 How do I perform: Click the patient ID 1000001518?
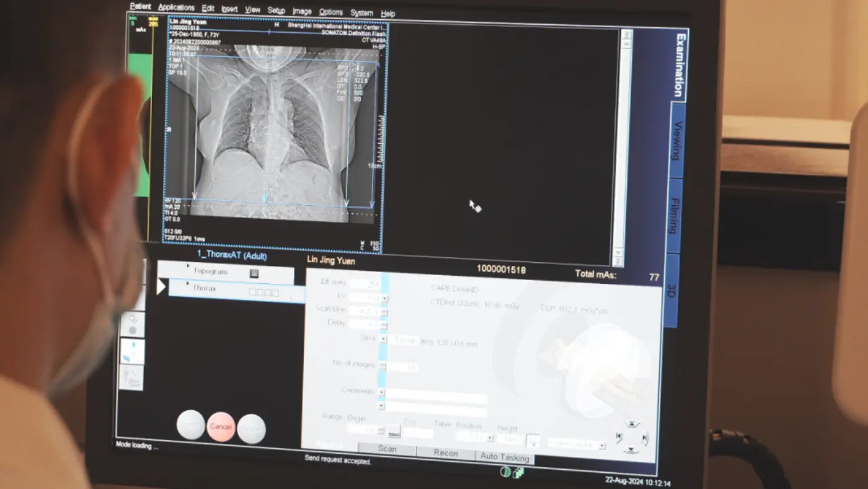[501, 269]
